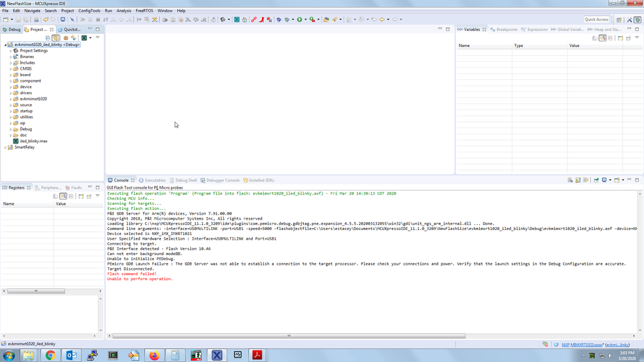Click the Collapse All icon in Project Explorer
The image size is (644, 362).
[48, 38]
